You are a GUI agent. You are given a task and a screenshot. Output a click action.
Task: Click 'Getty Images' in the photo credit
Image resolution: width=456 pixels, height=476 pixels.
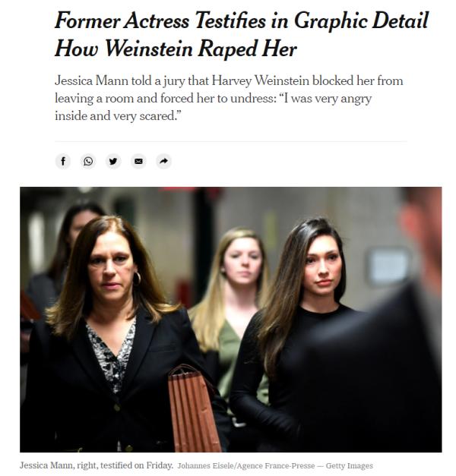[x=350, y=465]
